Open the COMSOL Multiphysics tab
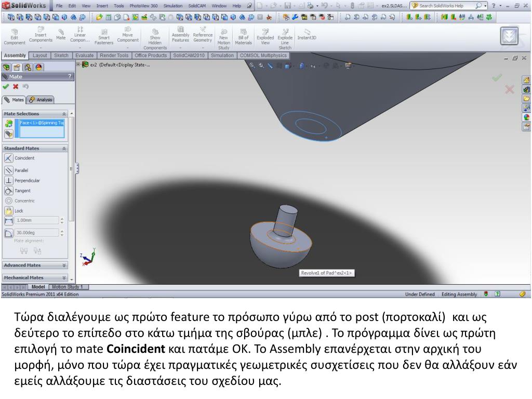The image size is (532, 399). pyautogui.click(x=263, y=55)
